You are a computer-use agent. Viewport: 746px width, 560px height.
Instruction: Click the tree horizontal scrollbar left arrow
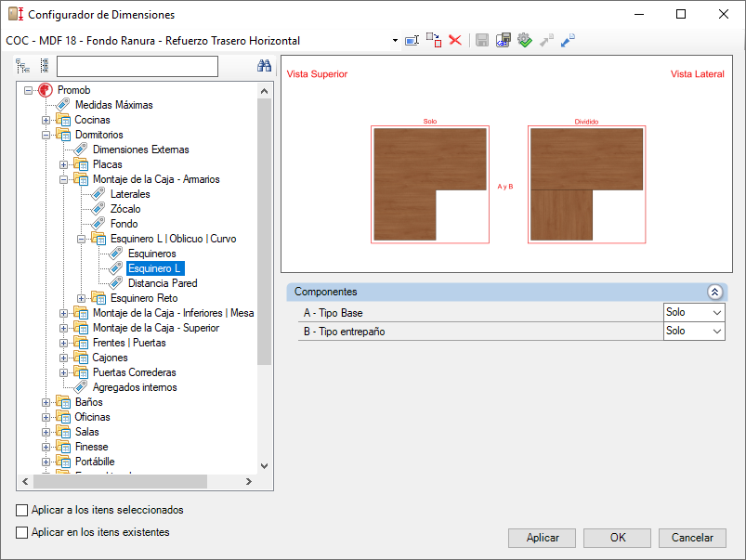[x=25, y=481]
